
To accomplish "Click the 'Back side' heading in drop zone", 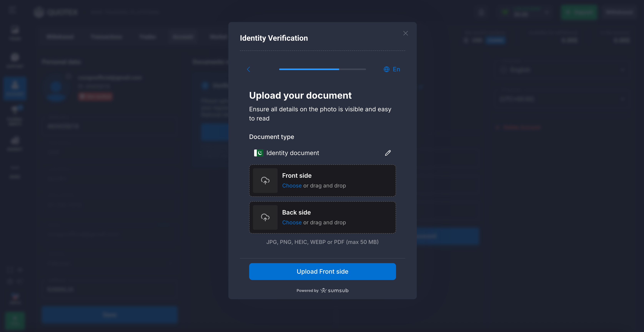I will (x=296, y=212).
